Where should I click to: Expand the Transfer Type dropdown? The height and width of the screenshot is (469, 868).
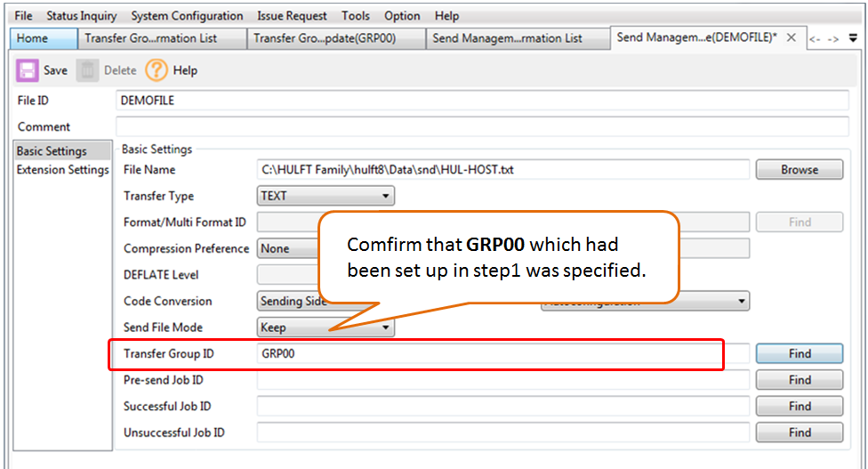[385, 196]
